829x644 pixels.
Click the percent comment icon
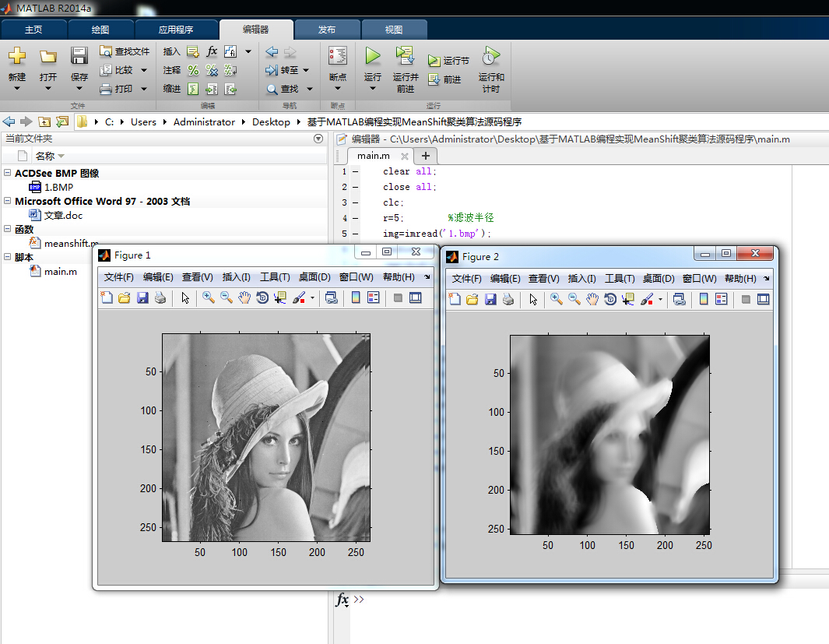click(193, 70)
